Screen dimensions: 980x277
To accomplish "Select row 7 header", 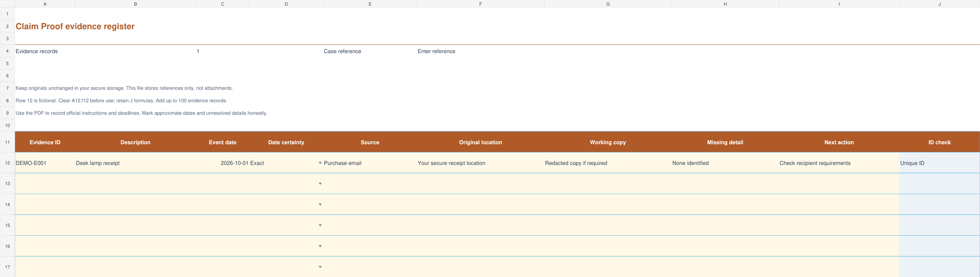I will click(7, 88).
